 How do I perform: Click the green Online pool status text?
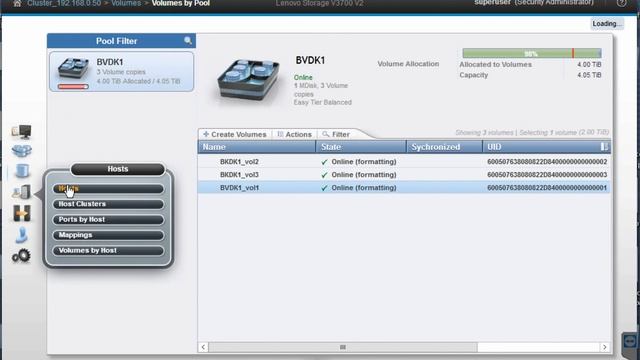pyautogui.click(x=303, y=77)
